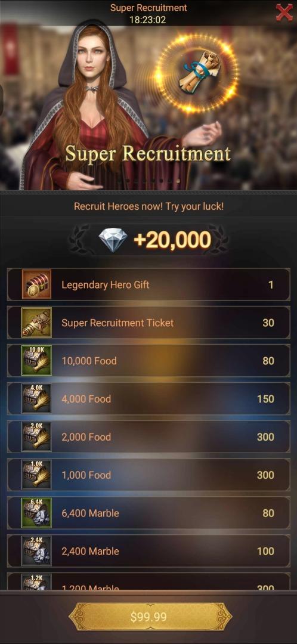The height and width of the screenshot is (644, 297).
Task: Tap the 1.0K Food chest icon
Action: pos(36,475)
